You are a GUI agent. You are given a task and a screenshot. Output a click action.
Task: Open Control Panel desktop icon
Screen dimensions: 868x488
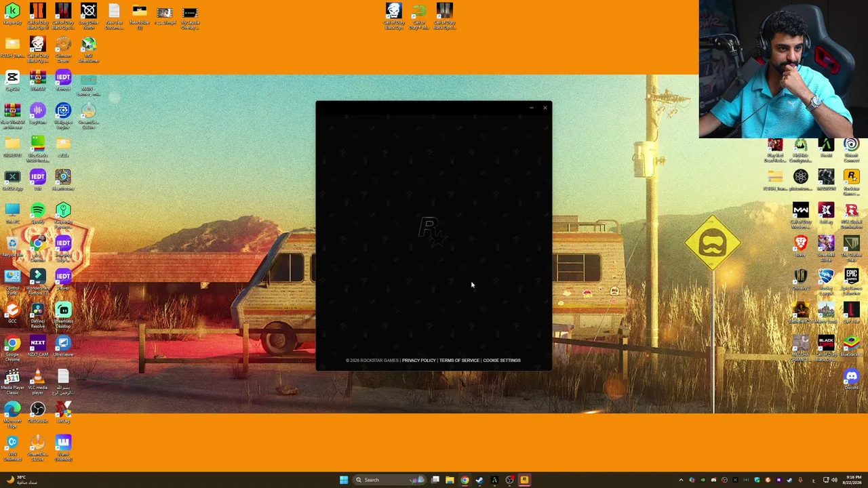pyautogui.click(x=12, y=281)
